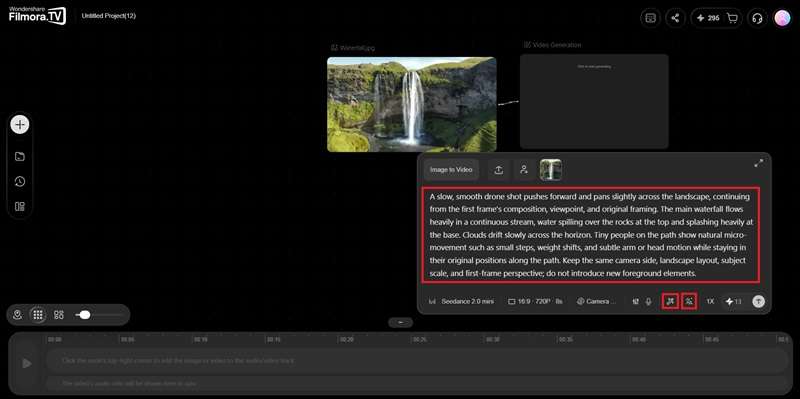
Task: Open the storyboard panel icon in top bar
Action: pyautogui.click(x=650, y=18)
